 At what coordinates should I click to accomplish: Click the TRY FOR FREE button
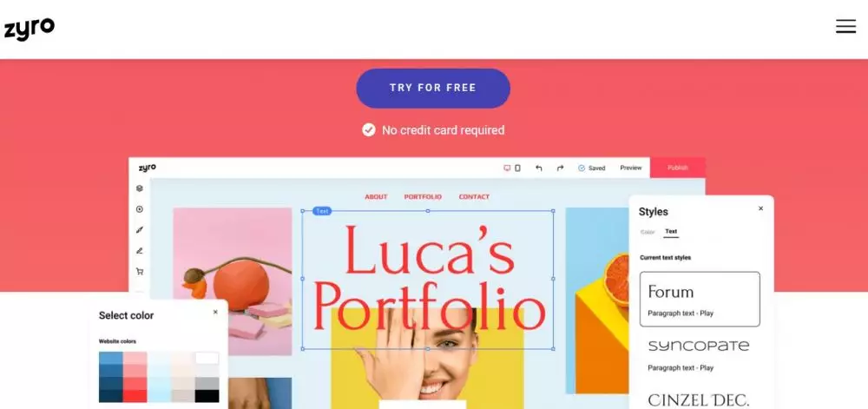(x=433, y=88)
